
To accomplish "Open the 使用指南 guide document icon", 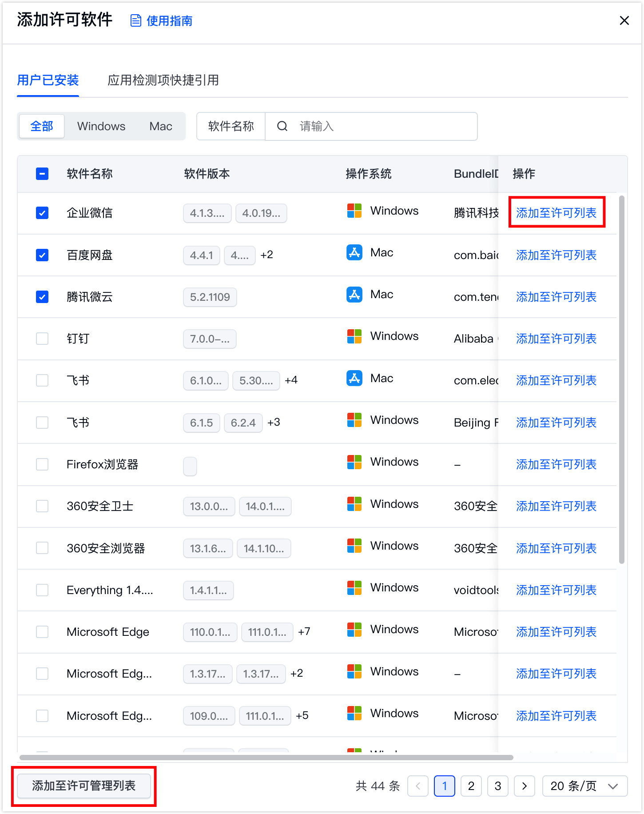I will (135, 20).
